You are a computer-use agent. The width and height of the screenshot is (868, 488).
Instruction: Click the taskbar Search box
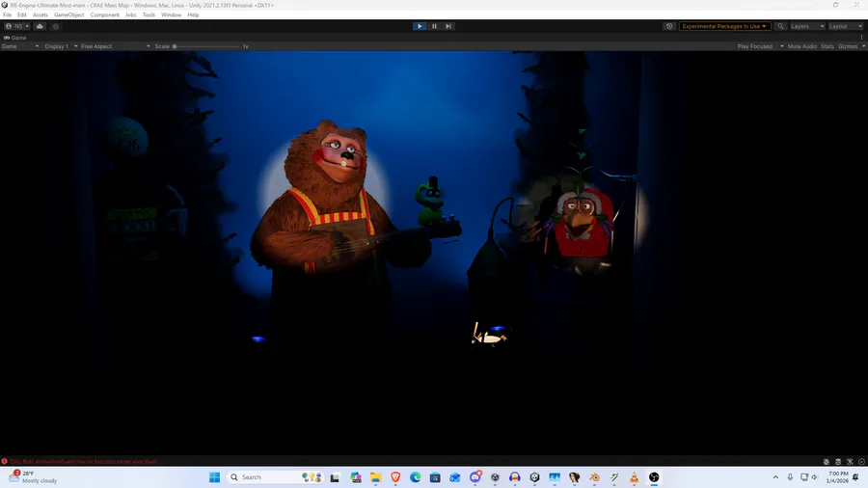coord(276,477)
